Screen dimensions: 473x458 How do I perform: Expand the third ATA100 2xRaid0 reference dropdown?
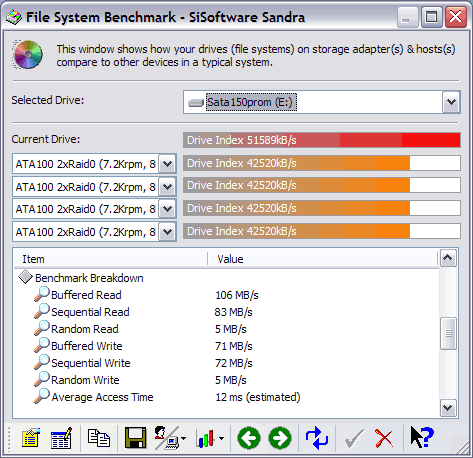click(x=167, y=209)
